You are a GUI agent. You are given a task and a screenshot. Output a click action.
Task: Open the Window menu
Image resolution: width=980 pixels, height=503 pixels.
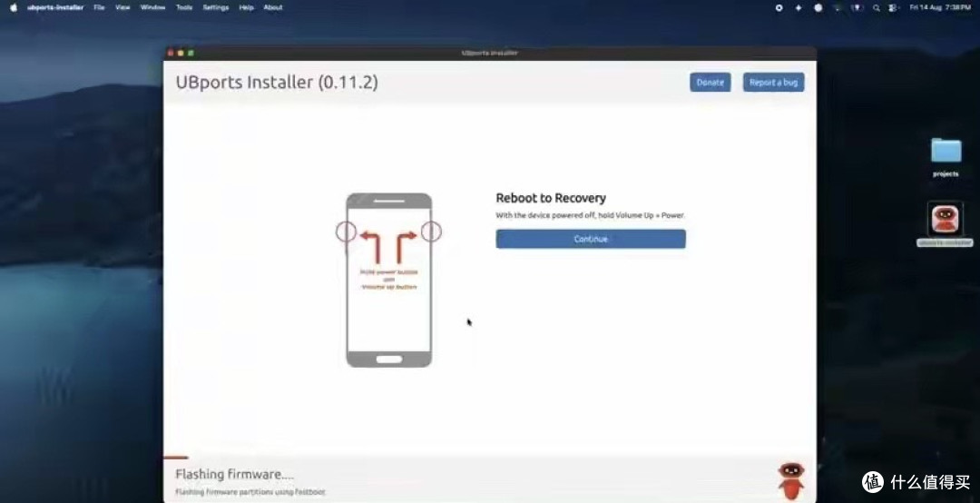[152, 7]
